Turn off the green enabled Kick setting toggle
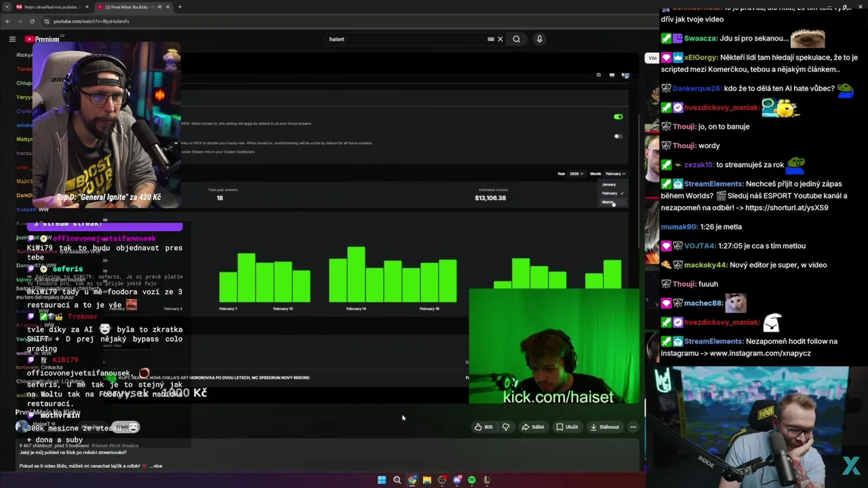Viewport: 868px width, 488px height. [618, 117]
